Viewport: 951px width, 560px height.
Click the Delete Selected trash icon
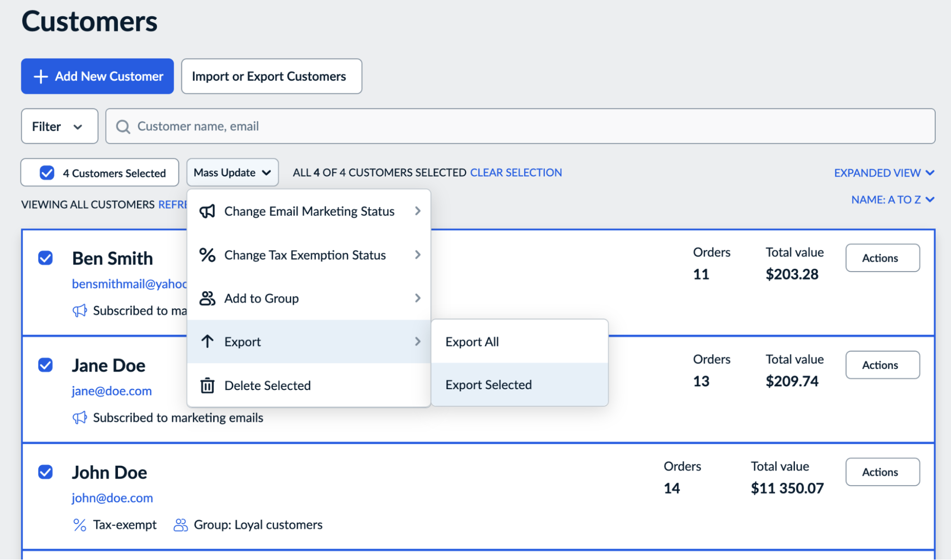[207, 385]
